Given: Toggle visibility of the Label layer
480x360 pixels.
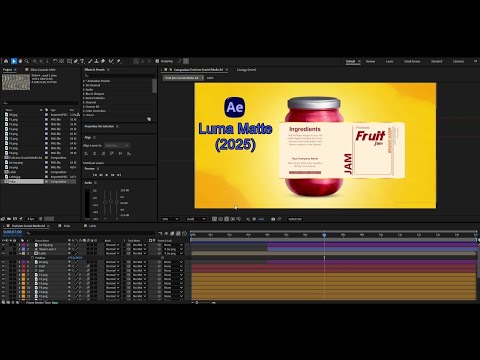Looking at the screenshot, I should pos(3,253).
